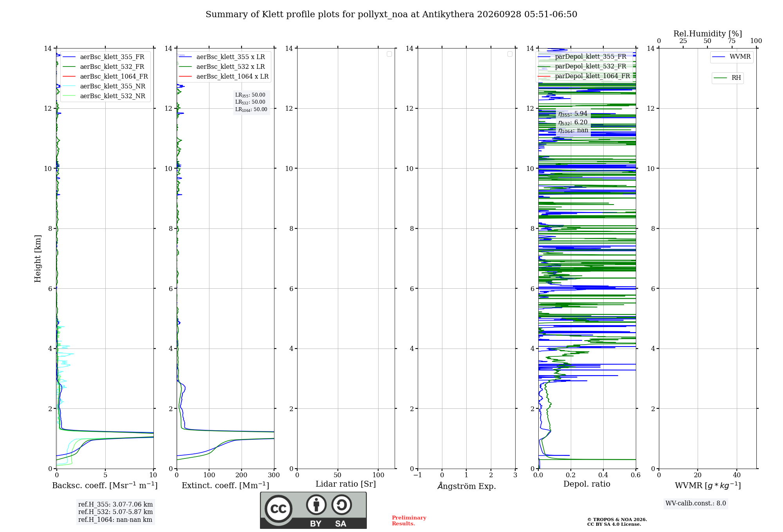Click the attribution person icon in license badge

316,505
